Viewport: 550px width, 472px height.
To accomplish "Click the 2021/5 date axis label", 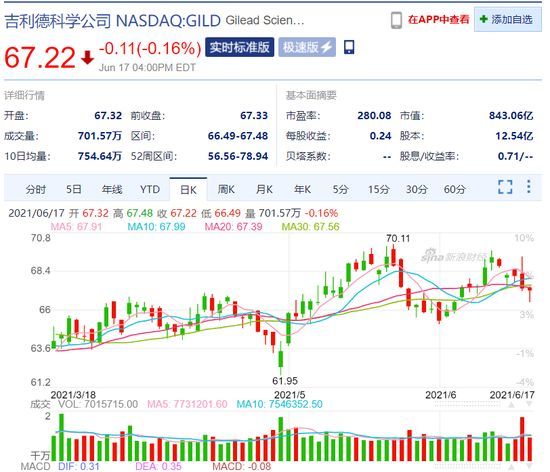I will (289, 395).
